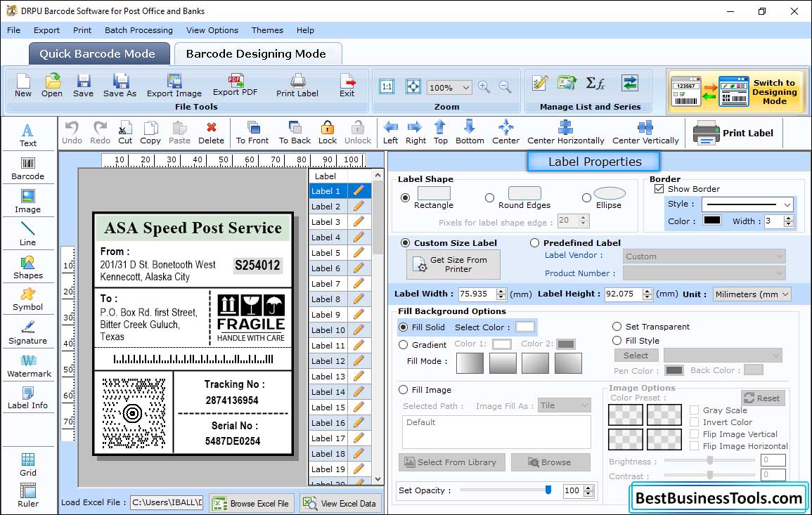Open Image Fill As dropdown
Screen dimensions: 812x515
(564, 405)
